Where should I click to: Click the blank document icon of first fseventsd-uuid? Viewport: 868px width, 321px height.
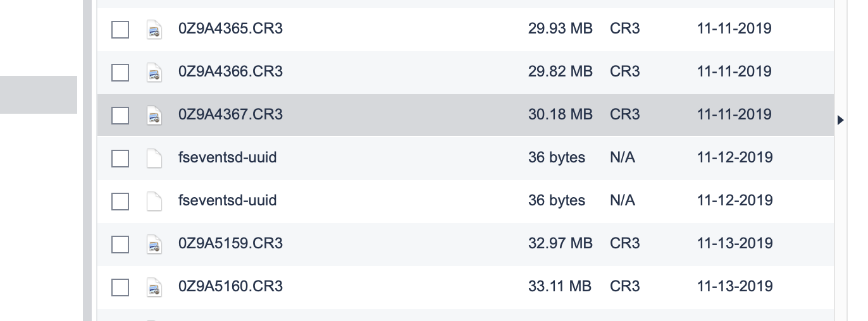click(x=154, y=159)
